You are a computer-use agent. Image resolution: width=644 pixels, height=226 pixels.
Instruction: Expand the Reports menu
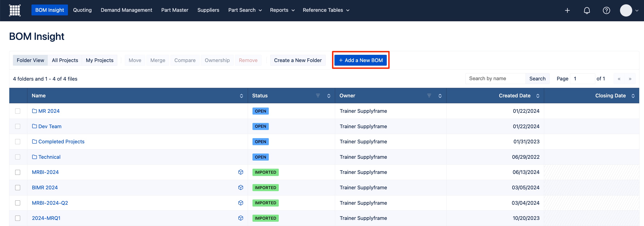(x=282, y=10)
